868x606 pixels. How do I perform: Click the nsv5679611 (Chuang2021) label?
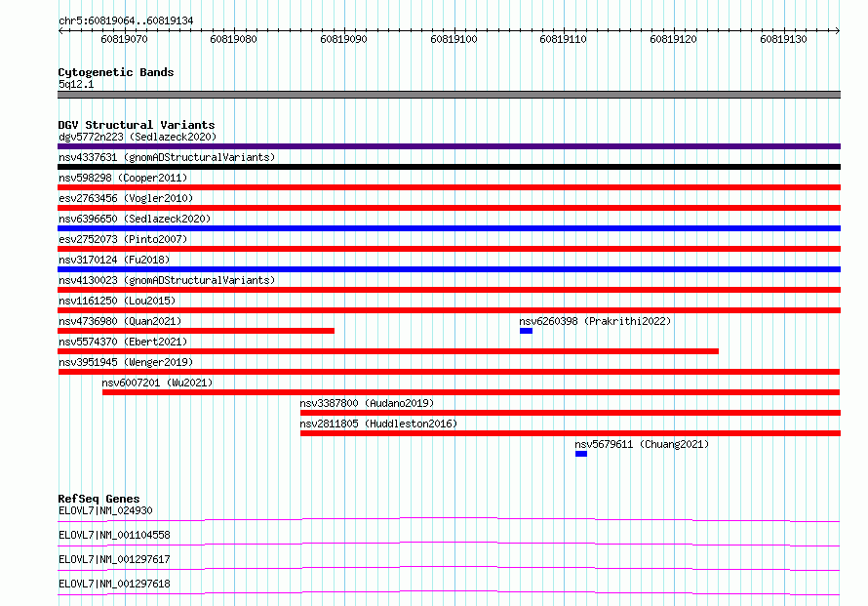pos(642,444)
